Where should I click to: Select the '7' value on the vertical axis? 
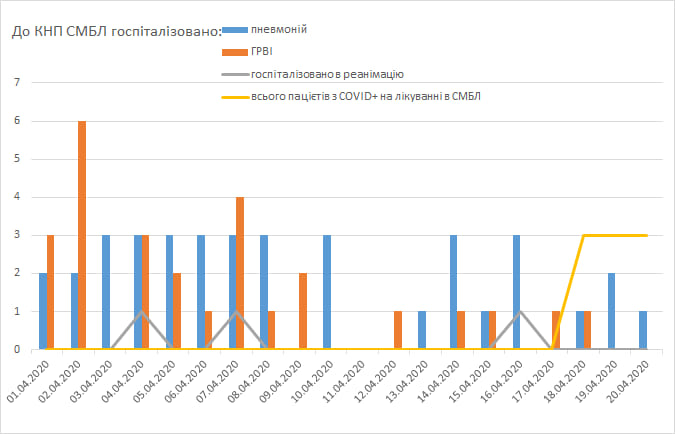17,83
